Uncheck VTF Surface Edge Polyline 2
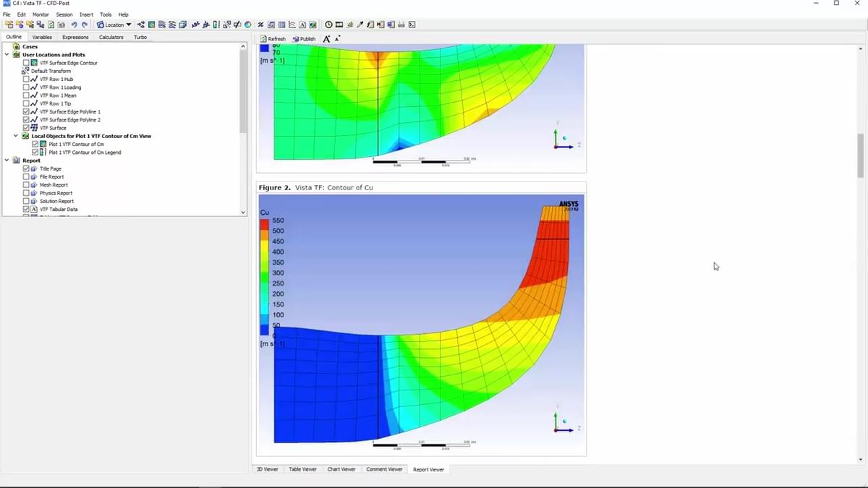This screenshot has width=868, height=488. tap(26, 120)
